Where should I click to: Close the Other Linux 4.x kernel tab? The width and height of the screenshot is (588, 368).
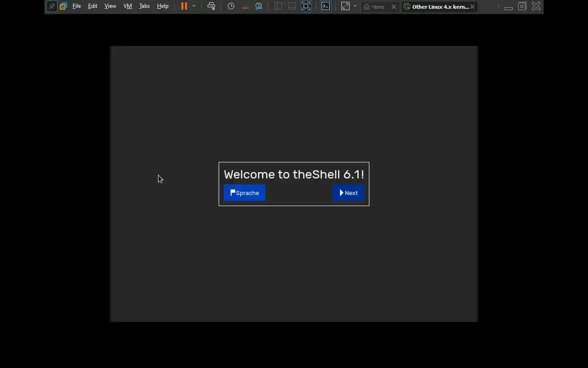click(472, 7)
